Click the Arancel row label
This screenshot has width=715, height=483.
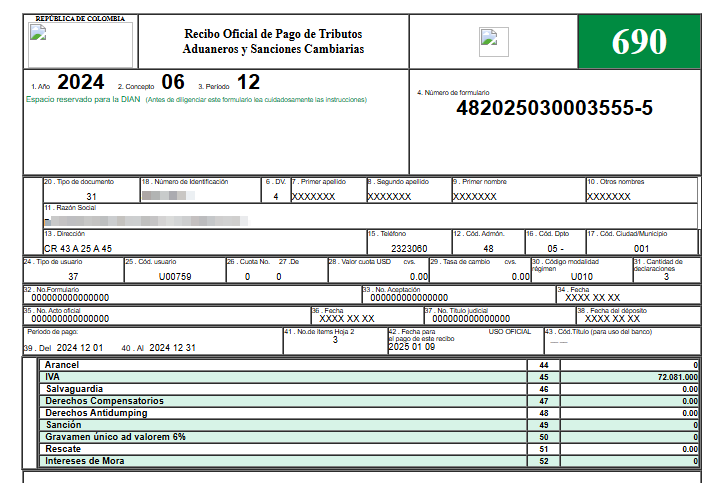[x=62, y=366]
